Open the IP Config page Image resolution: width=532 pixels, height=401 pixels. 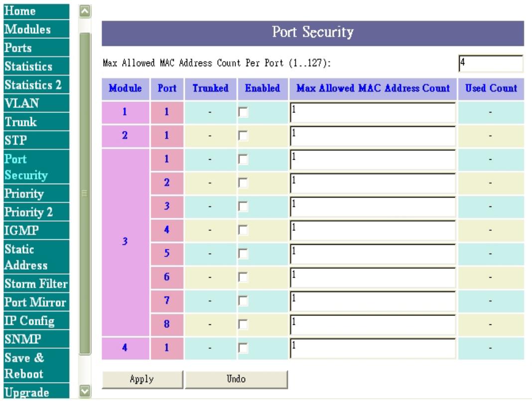point(36,321)
